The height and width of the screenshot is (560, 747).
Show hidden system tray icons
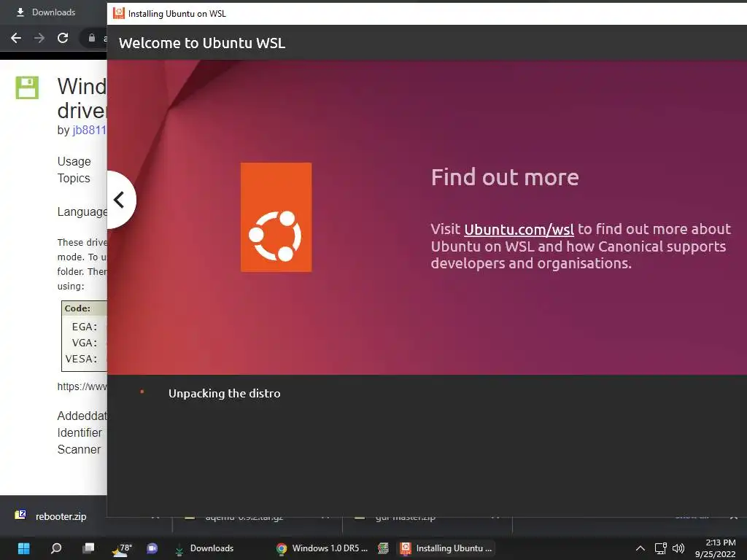click(640, 548)
